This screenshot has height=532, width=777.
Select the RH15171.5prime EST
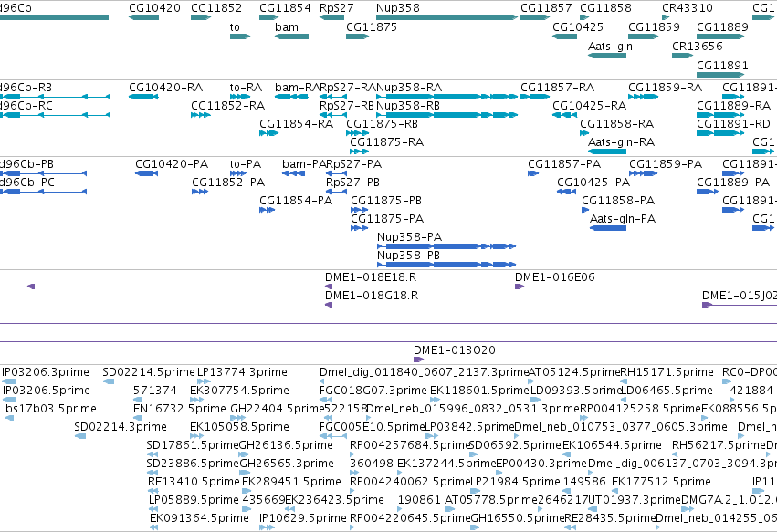624,381
